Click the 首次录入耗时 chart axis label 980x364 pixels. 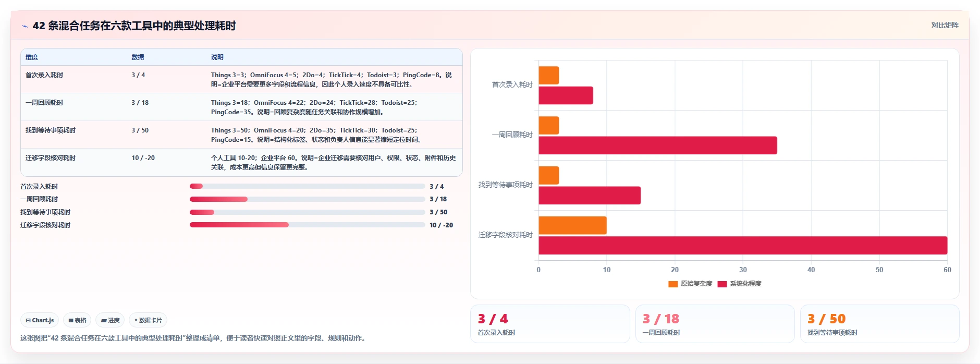pos(512,84)
